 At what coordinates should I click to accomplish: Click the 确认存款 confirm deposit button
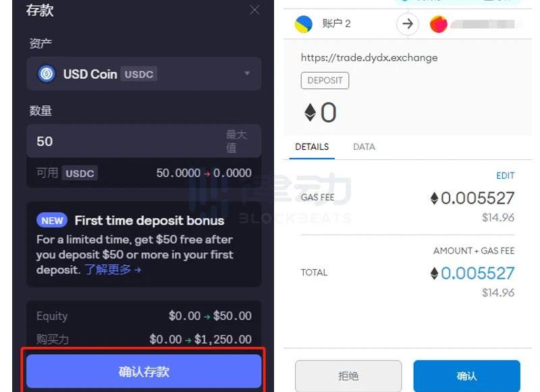(x=144, y=371)
